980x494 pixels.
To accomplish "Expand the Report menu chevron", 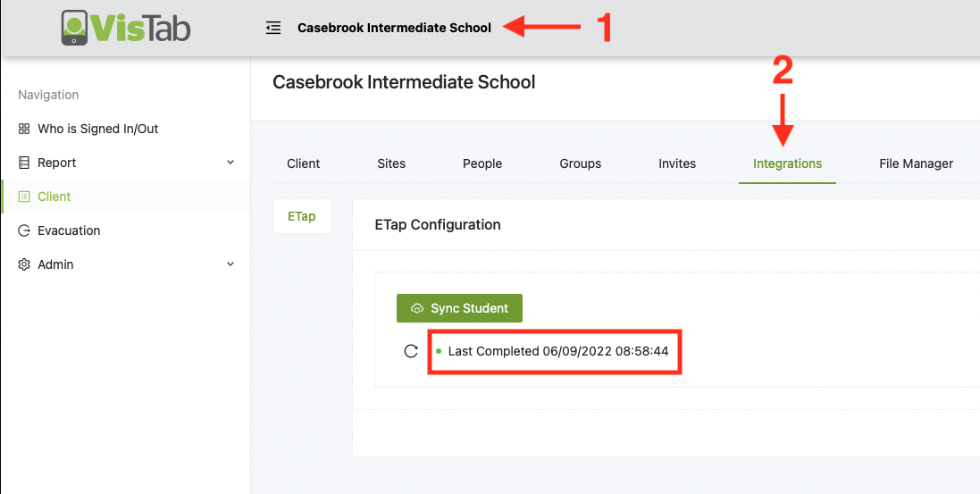I will [230, 163].
